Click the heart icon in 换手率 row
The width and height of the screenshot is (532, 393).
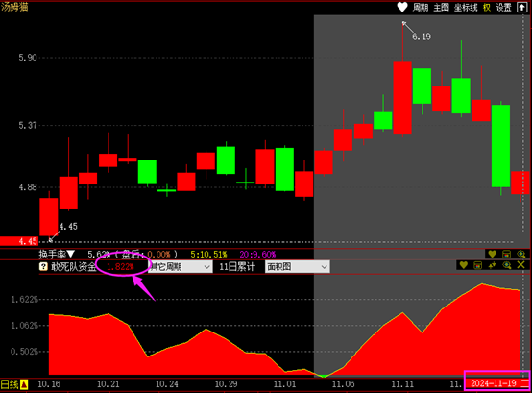(x=492, y=254)
